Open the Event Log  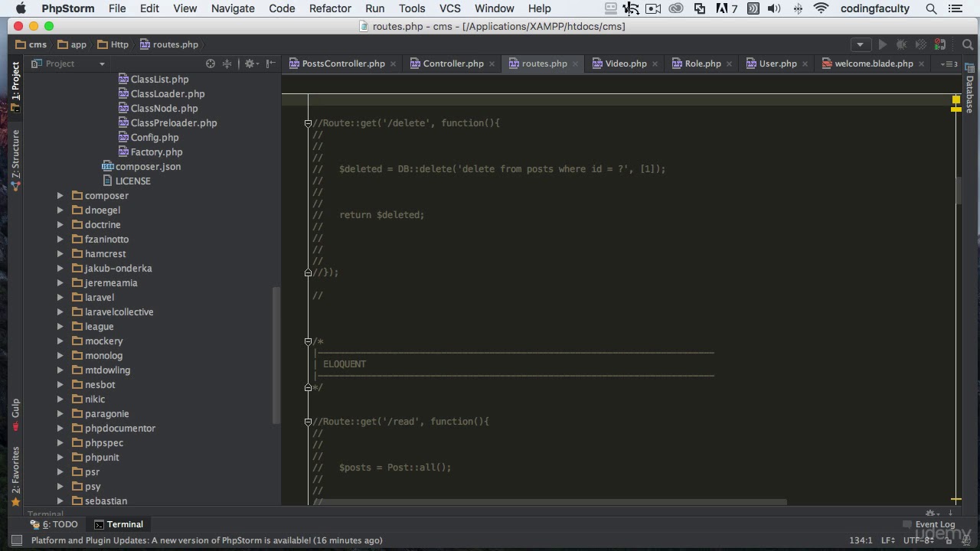(929, 524)
